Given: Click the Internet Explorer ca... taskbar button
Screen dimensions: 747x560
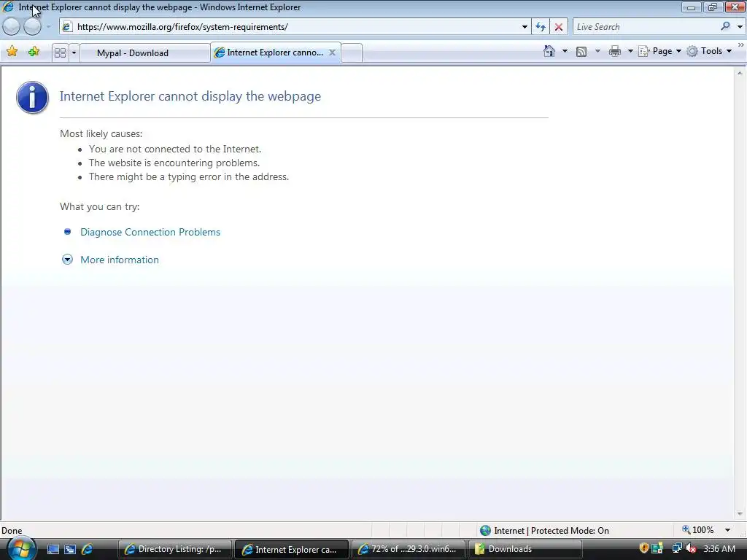Looking at the screenshot, I should pos(292,550).
